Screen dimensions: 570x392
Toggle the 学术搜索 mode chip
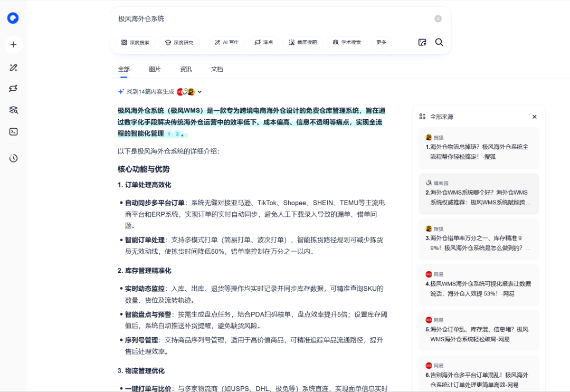point(347,42)
